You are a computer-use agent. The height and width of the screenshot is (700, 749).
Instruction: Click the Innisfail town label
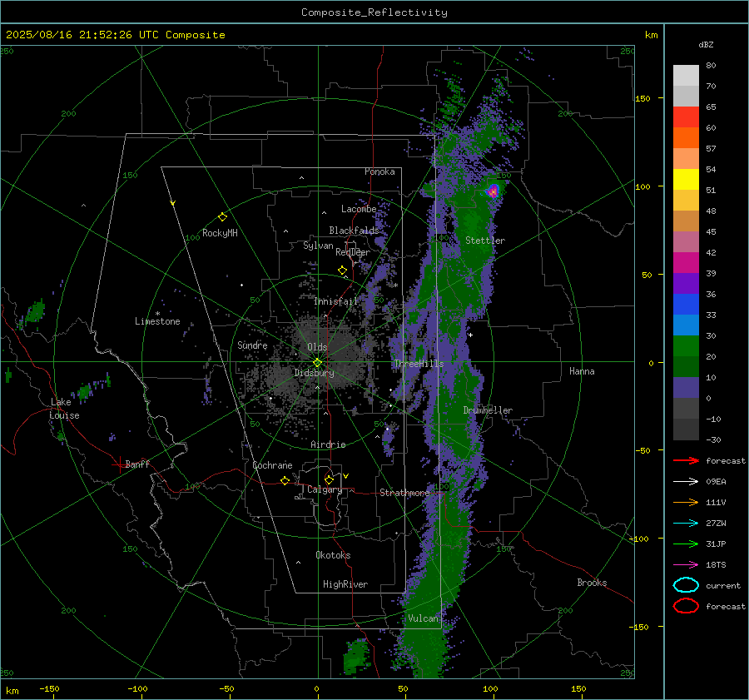(x=336, y=301)
